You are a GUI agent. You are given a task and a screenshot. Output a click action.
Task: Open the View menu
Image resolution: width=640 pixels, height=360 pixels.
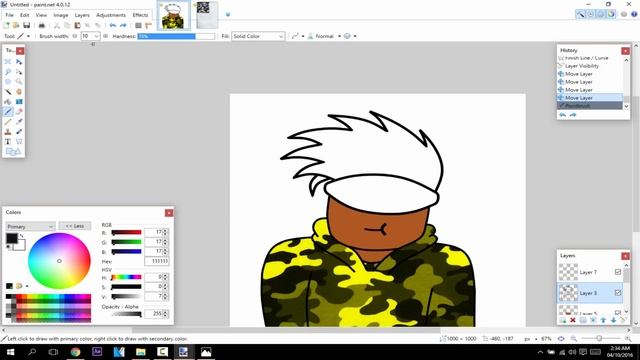41,15
